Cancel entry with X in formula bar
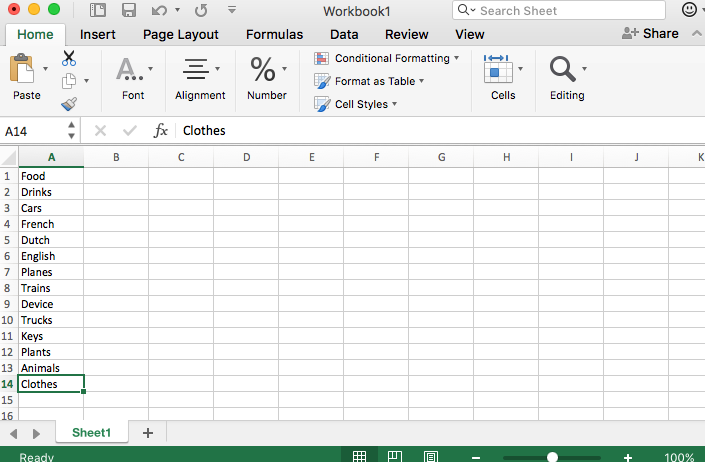 [x=100, y=131]
